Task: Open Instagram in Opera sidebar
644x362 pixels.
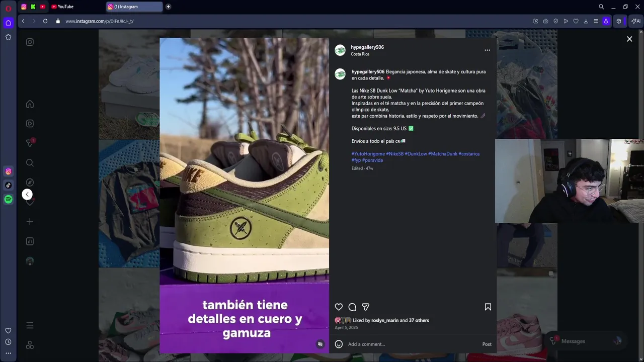Action: 8,171
